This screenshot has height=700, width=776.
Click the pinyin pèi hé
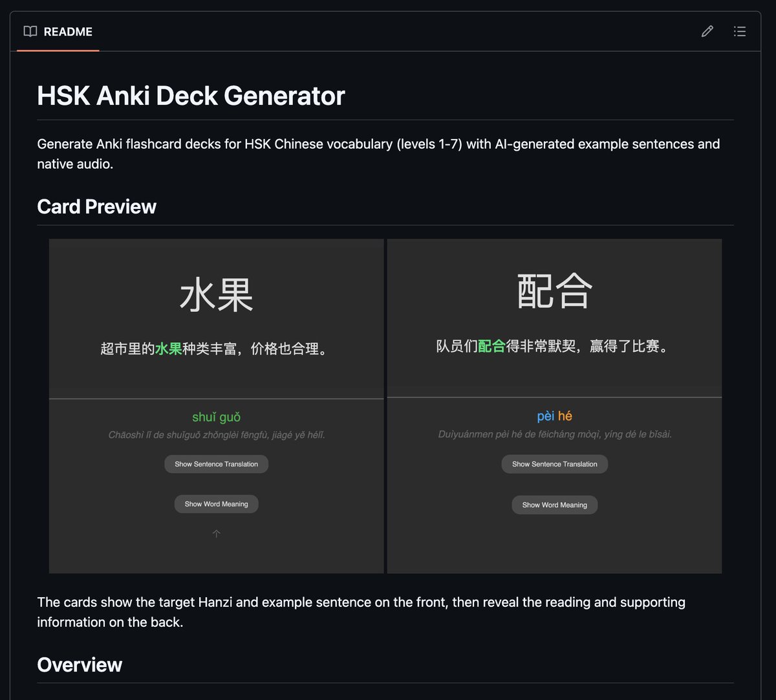tap(554, 416)
